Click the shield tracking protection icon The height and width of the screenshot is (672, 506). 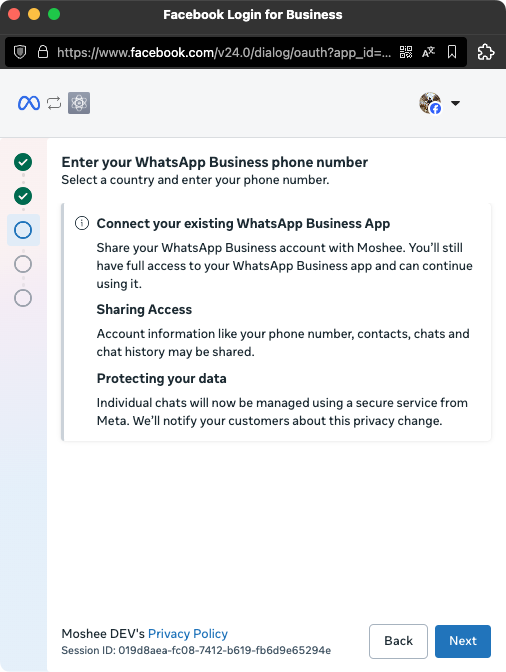[x=20, y=52]
